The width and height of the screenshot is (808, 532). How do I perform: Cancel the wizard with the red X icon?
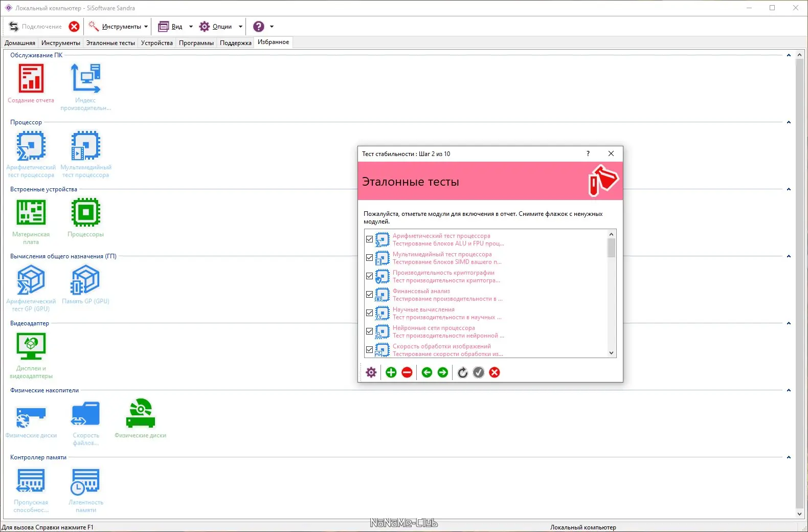(x=495, y=372)
